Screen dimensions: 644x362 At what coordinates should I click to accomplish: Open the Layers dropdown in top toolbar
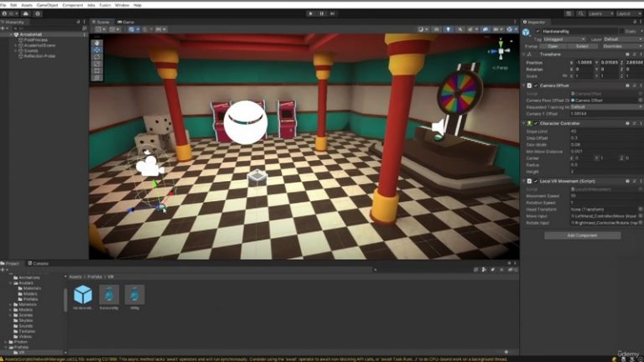tap(600, 13)
